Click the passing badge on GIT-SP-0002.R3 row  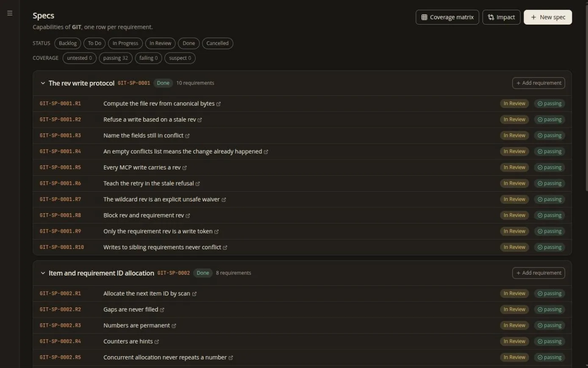coord(549,325)
